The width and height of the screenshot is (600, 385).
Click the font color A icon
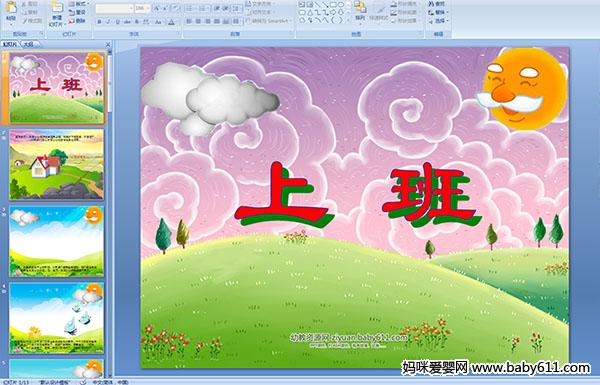tap(171, 22)
